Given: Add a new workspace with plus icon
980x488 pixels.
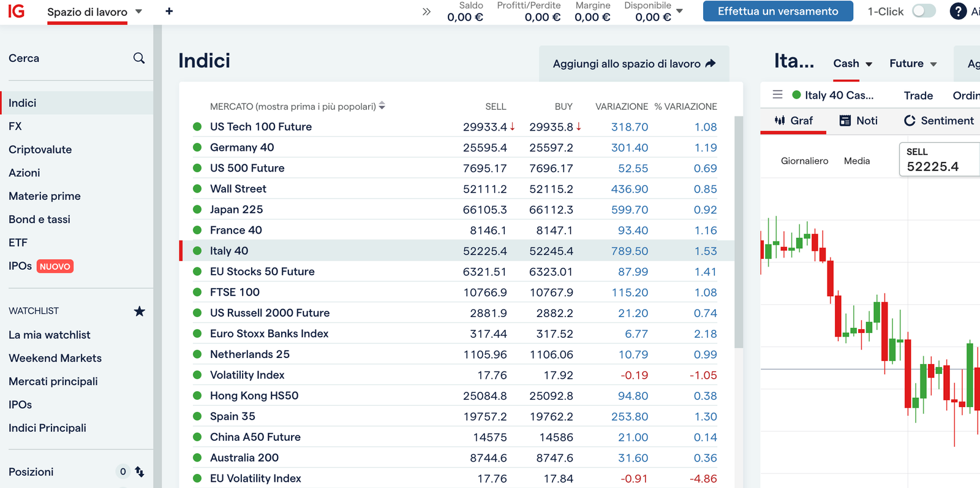Looking at the screenshot, I should pos(169,11).
